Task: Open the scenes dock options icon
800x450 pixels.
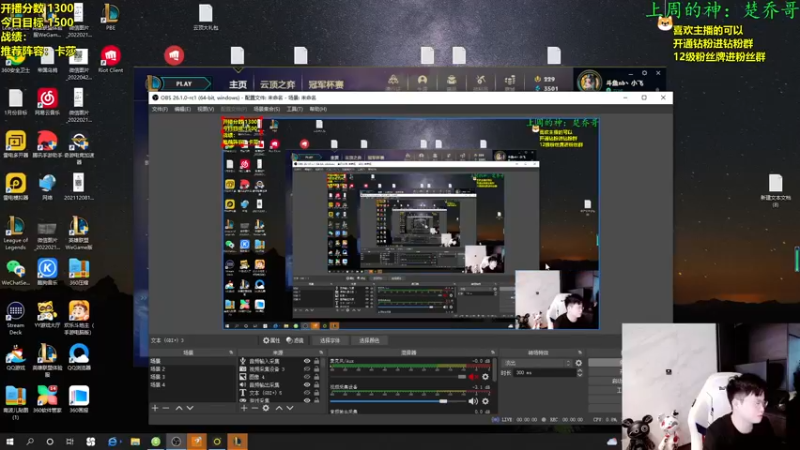Action: pyautogui.click(x=231, y=353)
